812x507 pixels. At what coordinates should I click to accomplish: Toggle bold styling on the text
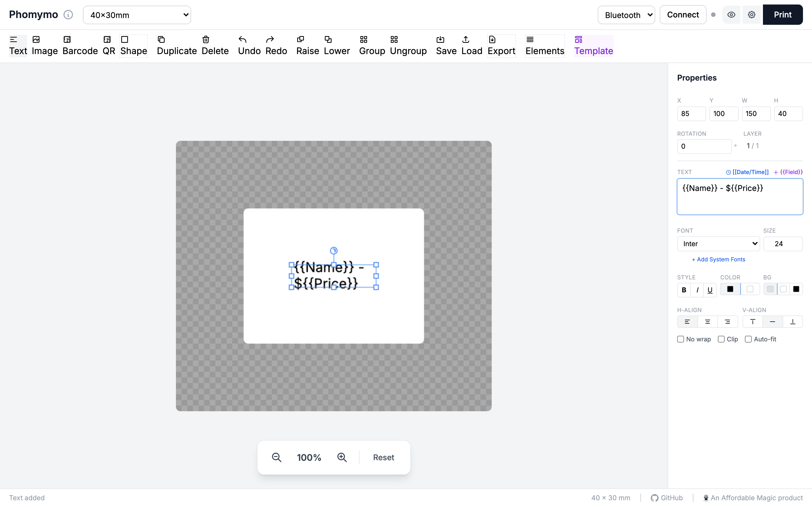point(684,290)
